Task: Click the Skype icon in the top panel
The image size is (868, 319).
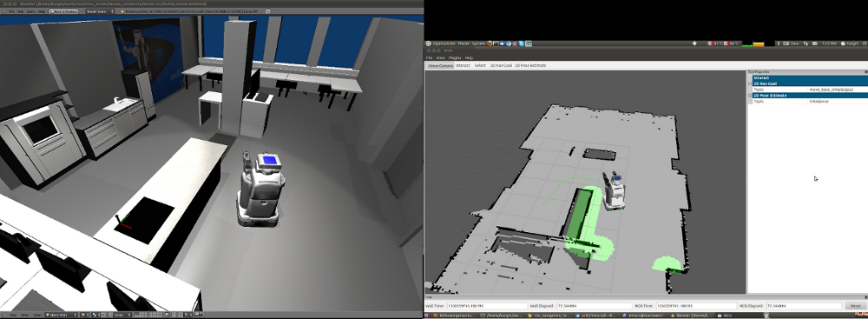Action: [521, 43]
